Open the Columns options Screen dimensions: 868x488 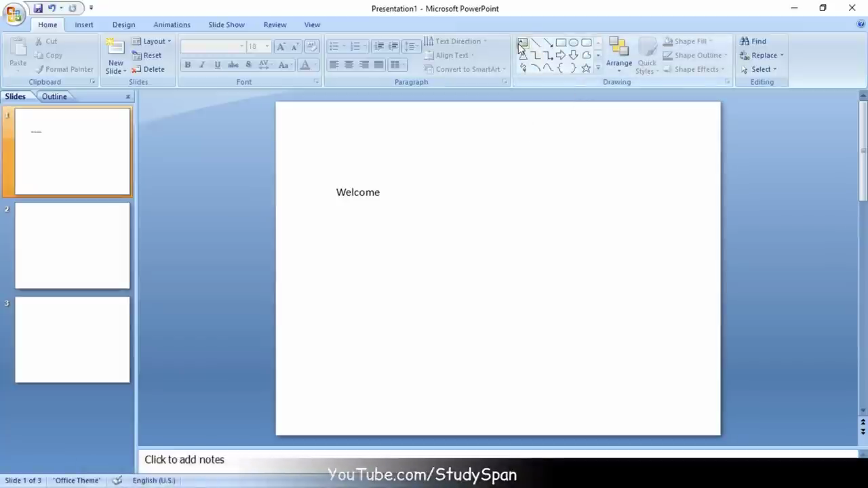tap(397, 65)
